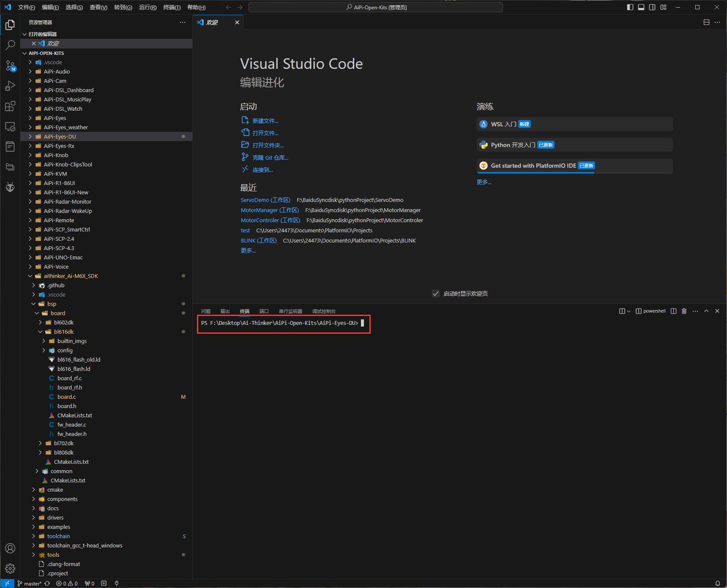
Task: Click the Synchronize Changes icon in status bar
Action: click(47, 583)
